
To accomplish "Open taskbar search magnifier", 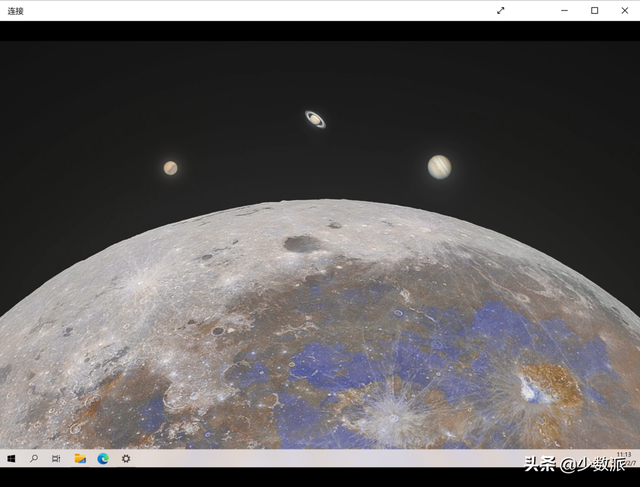I will 34,459.
